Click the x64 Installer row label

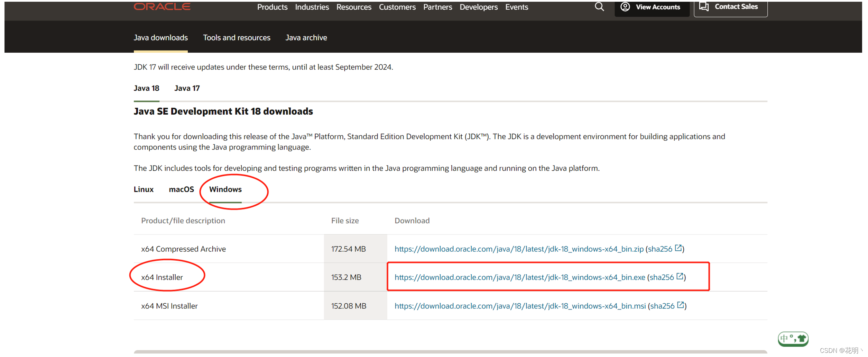point(162,277)
